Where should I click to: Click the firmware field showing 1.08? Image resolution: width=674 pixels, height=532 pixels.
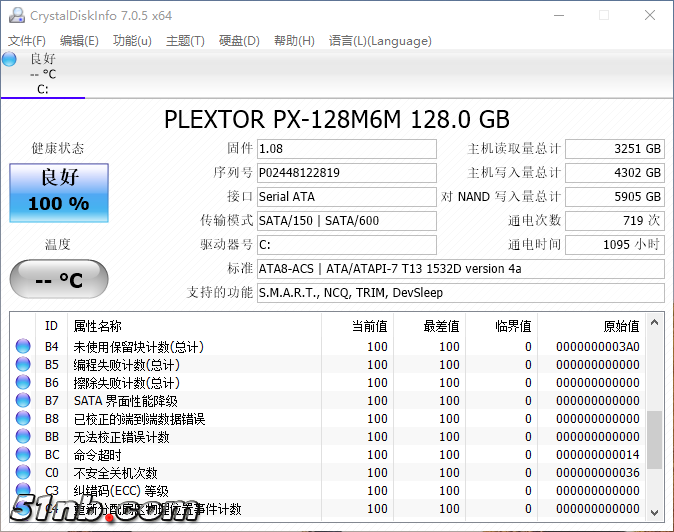pos(346,149)
